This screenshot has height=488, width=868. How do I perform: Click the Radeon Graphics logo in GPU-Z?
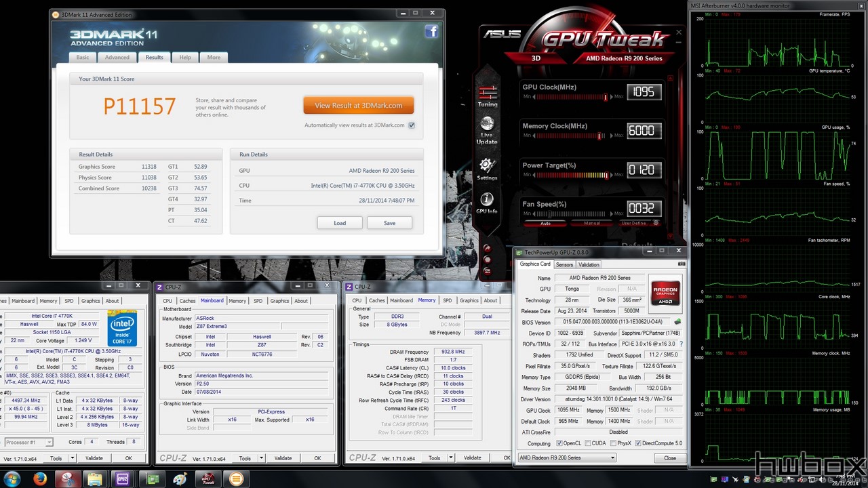tap(665, 292)
